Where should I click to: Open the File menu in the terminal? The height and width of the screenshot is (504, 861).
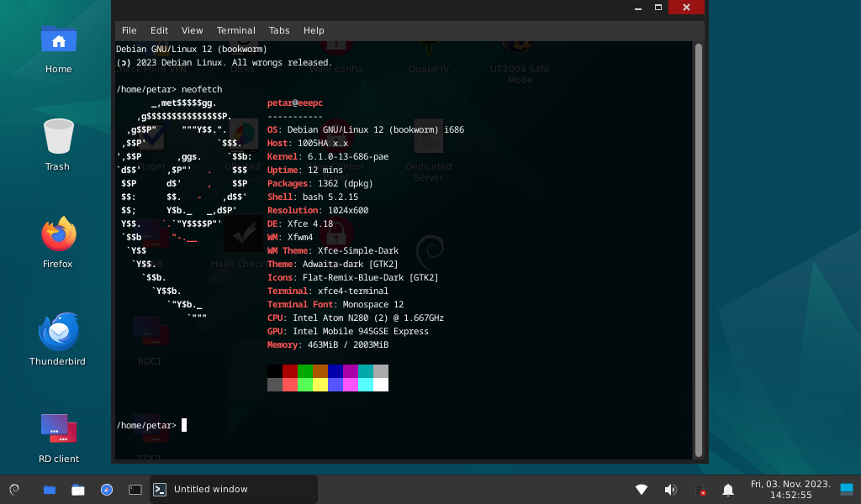(129, 31)
